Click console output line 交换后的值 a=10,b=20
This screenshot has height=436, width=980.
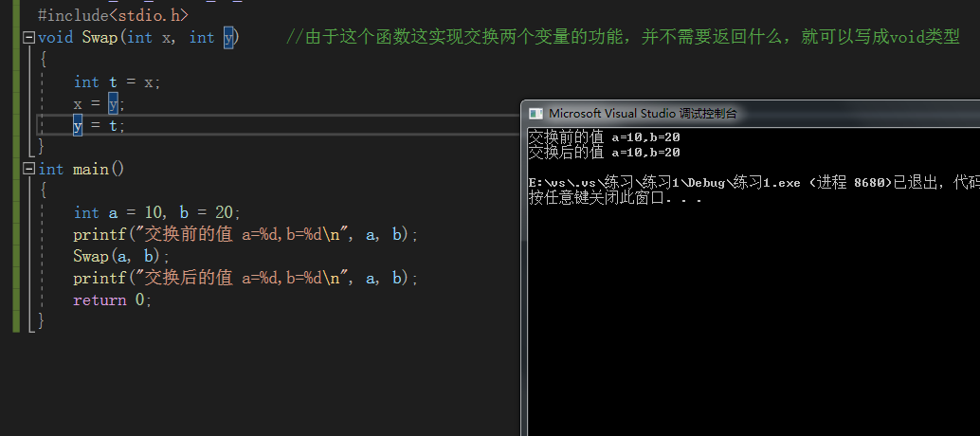tap(605, 152)
